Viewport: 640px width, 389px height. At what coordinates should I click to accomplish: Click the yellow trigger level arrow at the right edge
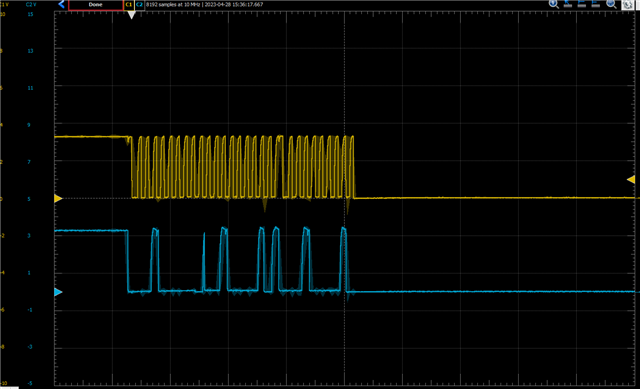[631, 179]
